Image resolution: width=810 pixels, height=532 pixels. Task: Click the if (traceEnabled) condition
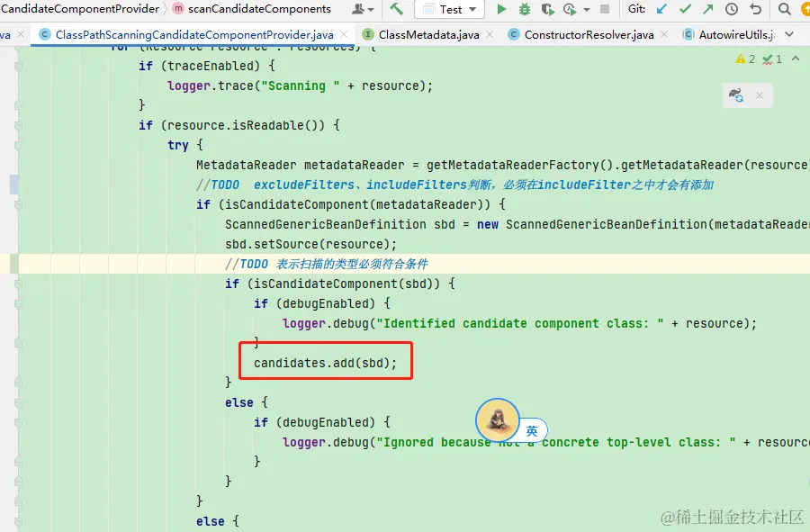pos(207,66)
